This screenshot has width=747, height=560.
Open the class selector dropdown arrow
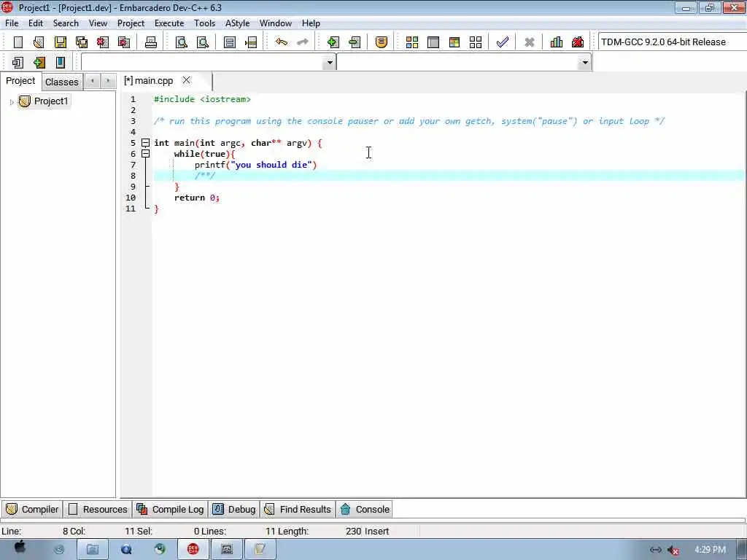coord(329,63)
